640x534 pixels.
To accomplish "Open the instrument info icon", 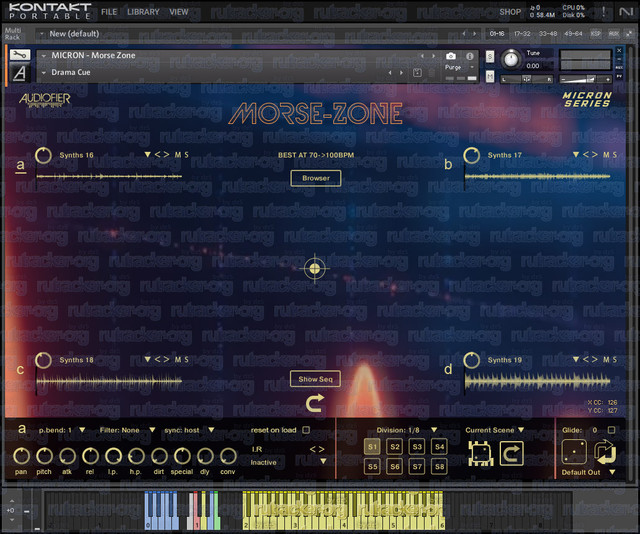I will point(470,56).
